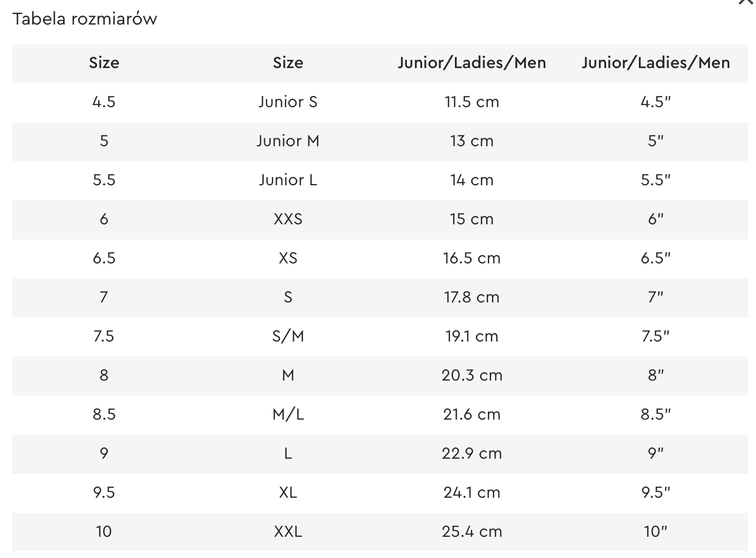
Task: Click the Tabela rozmiarów heading
Action: point(85,19)
